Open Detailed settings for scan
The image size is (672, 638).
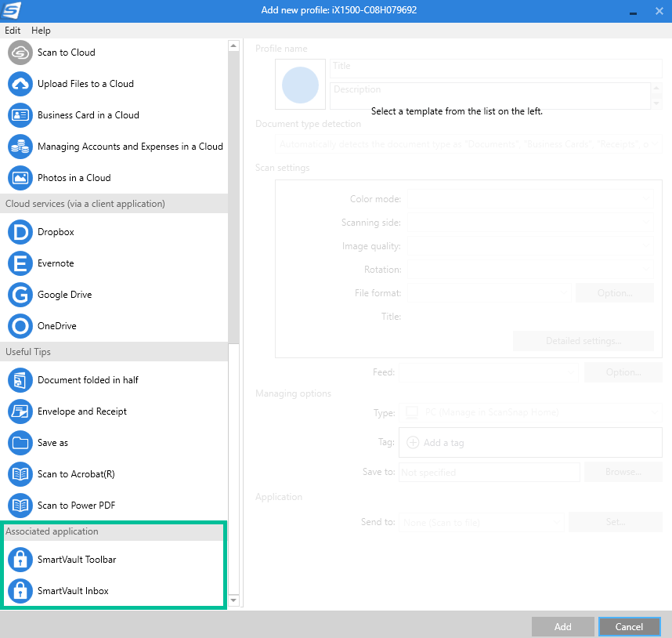point(583,341)
